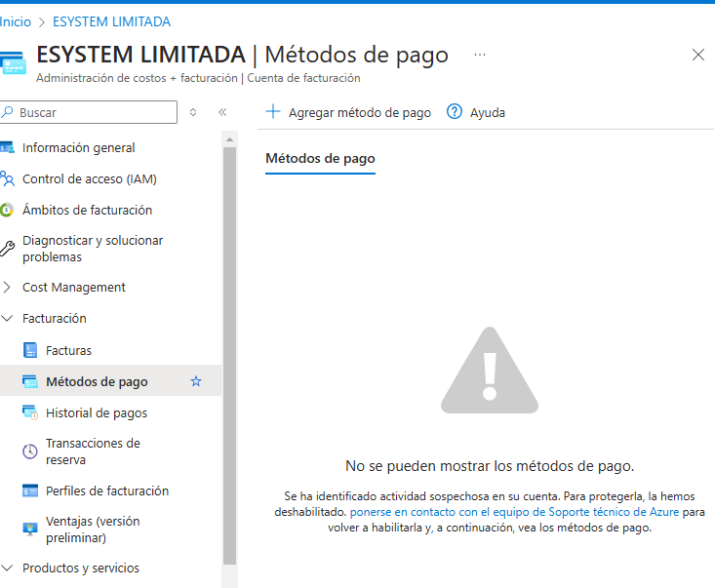Click the Facturas invoice icon
Screen dimensions: 715x588
coord(30,350)
